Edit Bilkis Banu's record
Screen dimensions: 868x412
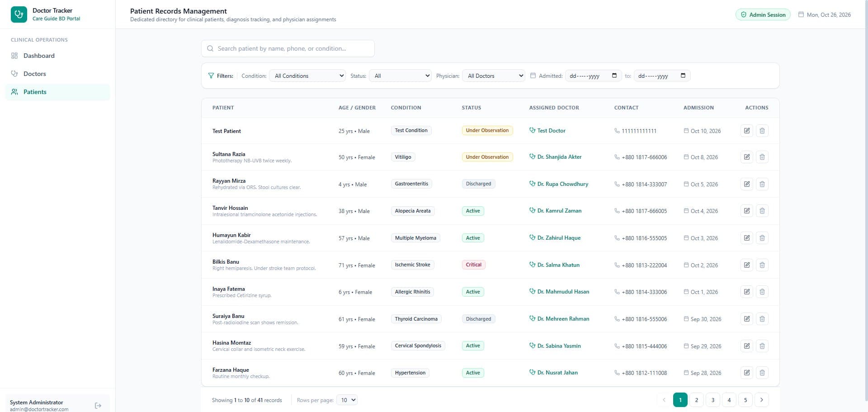click(747, 265)
